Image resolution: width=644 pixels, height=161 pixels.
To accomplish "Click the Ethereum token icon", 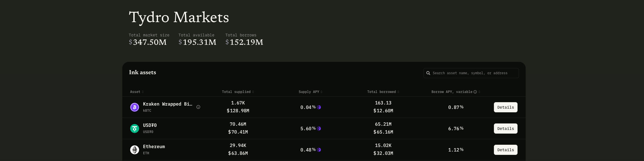I will [135, 150].
